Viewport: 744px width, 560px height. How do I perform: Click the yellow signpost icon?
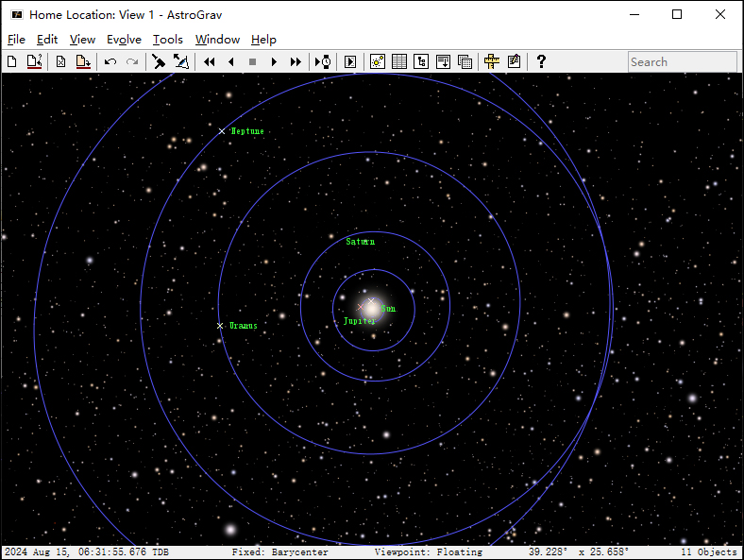491,61
